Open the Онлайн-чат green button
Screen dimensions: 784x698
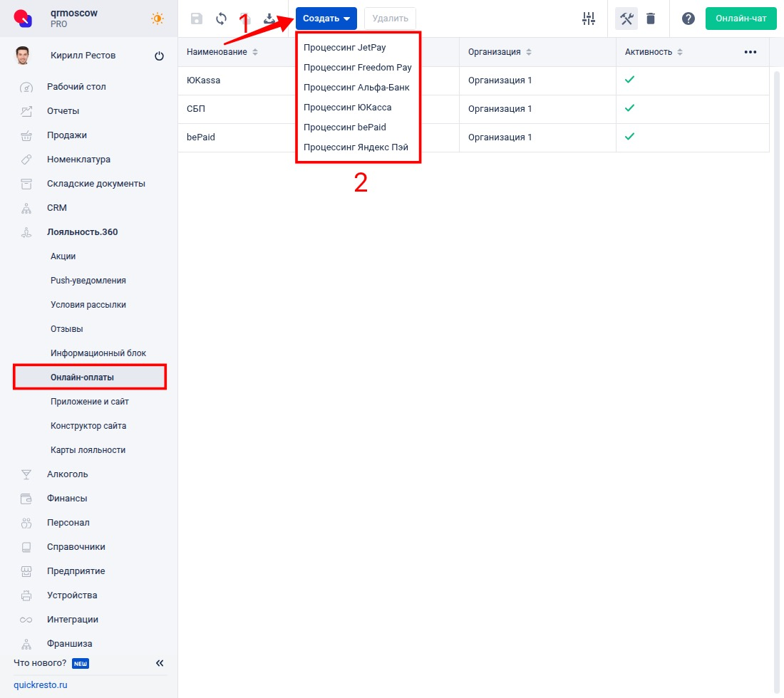[741, 19]
